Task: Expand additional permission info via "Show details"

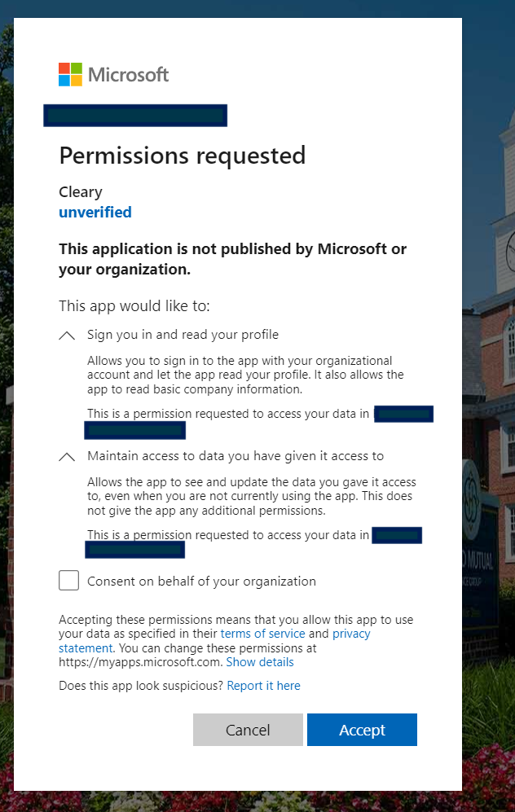Action: (259, 662)
